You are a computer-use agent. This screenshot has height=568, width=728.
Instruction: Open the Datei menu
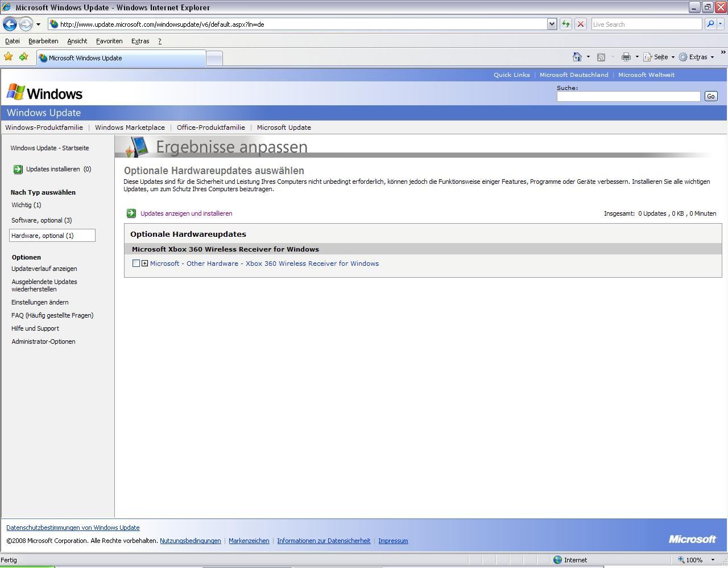click(x=13, y=41)
